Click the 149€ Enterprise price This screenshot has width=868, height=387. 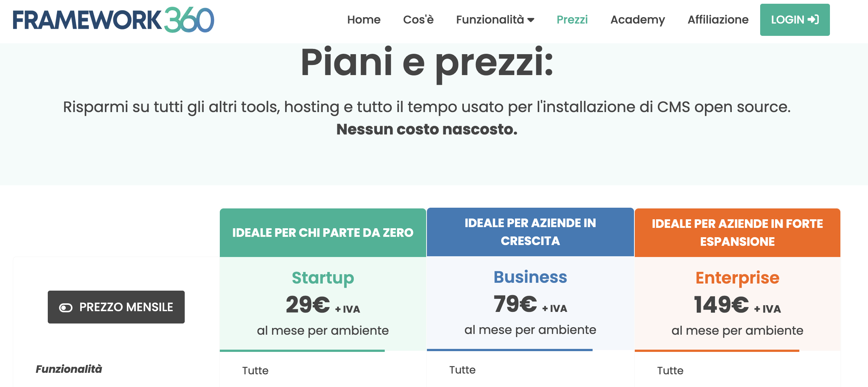(x=721, y=305)
